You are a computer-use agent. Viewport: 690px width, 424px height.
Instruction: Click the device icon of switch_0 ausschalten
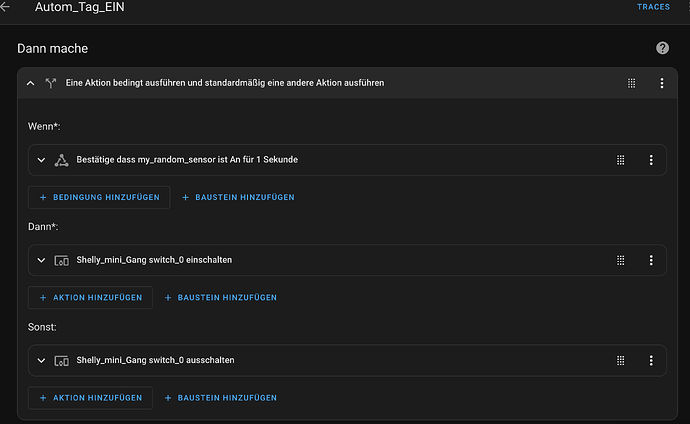pos(61,361)
